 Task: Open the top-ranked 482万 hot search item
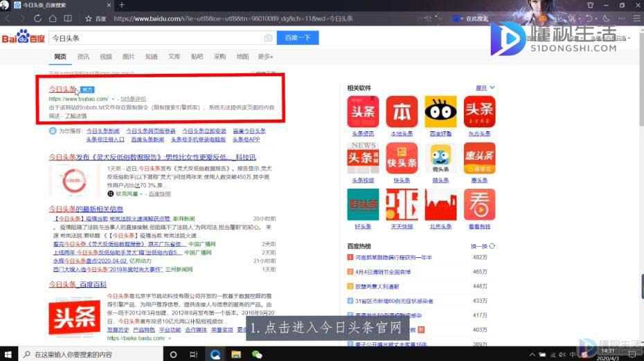393,257
